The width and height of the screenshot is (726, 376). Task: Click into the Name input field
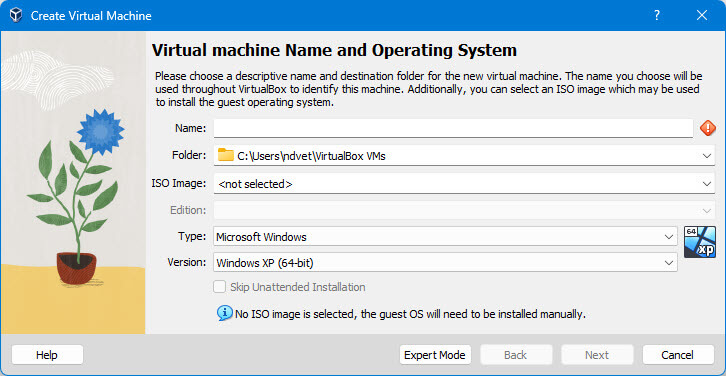point(453,128)
